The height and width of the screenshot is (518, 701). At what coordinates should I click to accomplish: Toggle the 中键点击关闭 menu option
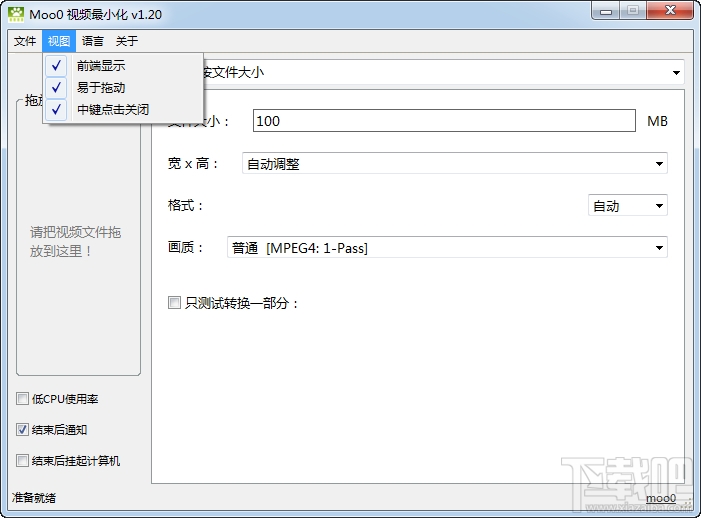pos(123,109)
